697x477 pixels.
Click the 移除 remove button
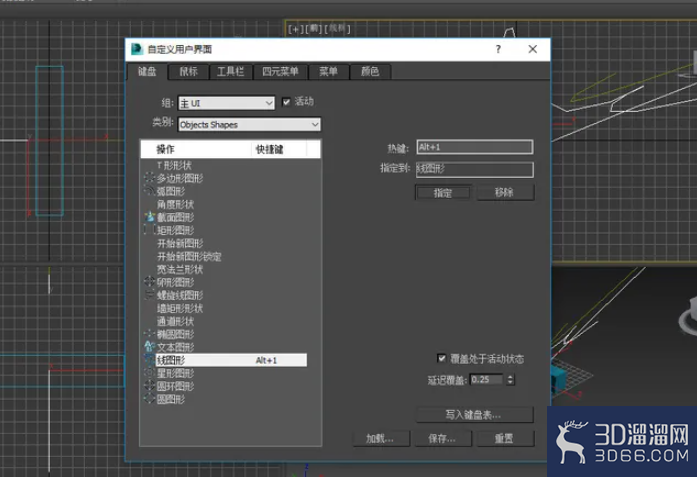coord(505,192)
